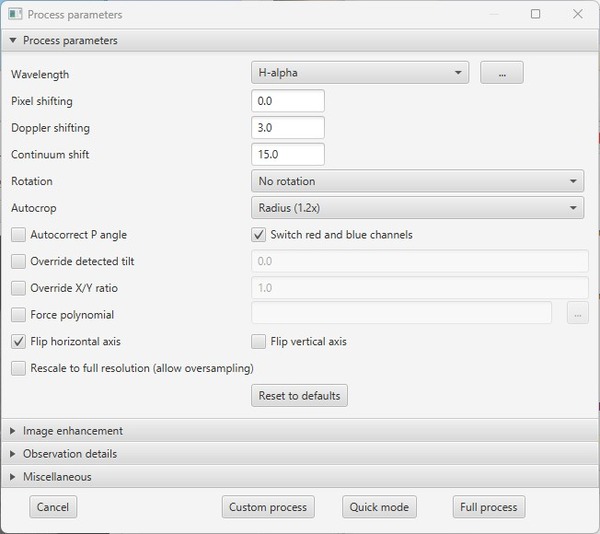Viewport: 600px width, 534px height.
Task: Click the Force polynomial text field
Action: pyautogui.click(x=401, y=313)
